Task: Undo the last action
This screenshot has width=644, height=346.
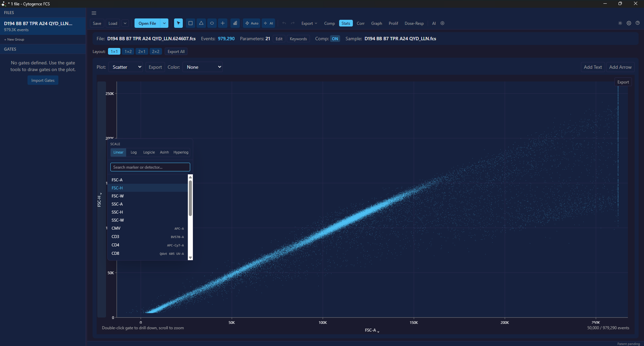Action: point(284,23)
